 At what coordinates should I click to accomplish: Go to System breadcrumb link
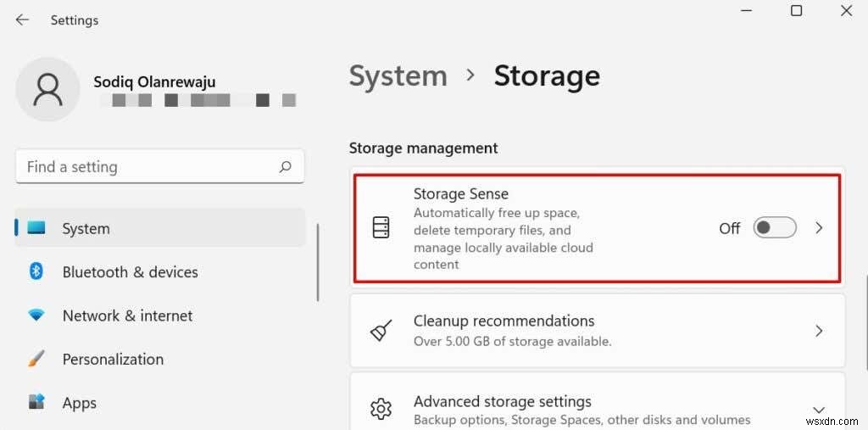tap(398, 75)
